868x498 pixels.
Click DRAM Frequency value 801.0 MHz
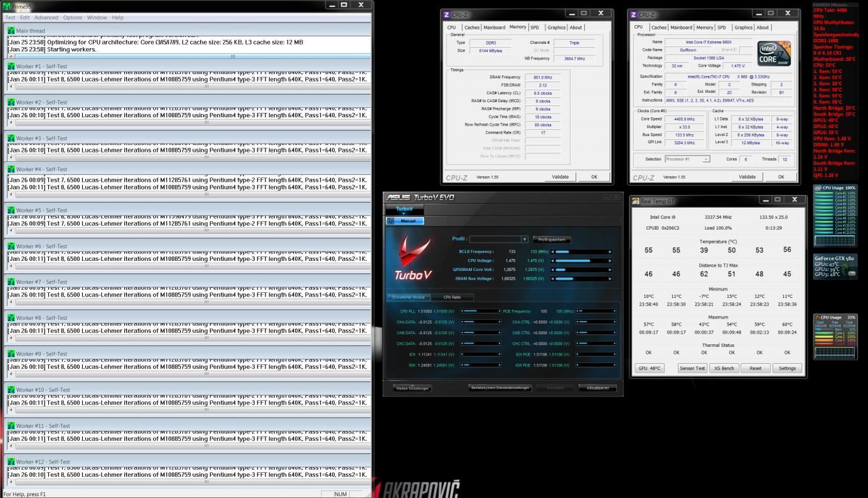click(542, 77)
